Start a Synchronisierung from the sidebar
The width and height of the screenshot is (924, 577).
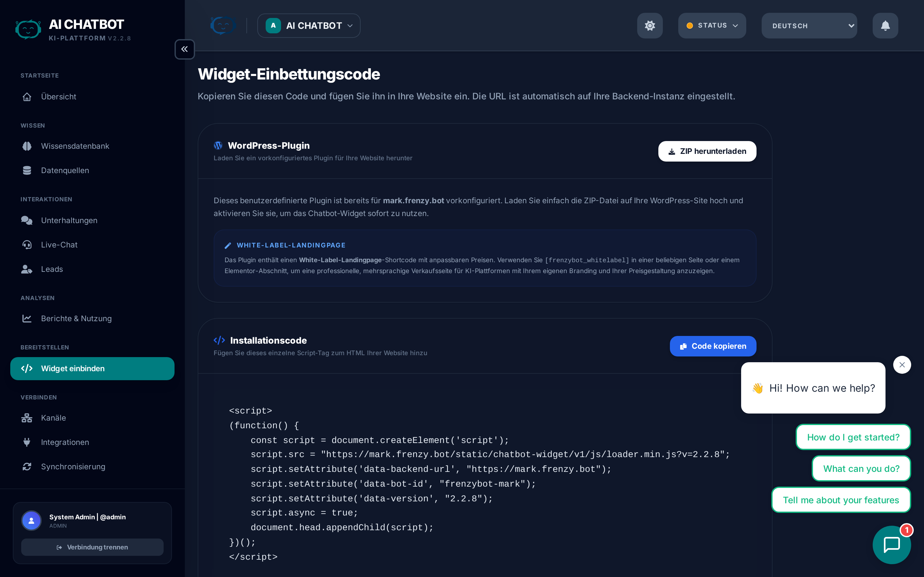tap(73, 466)
